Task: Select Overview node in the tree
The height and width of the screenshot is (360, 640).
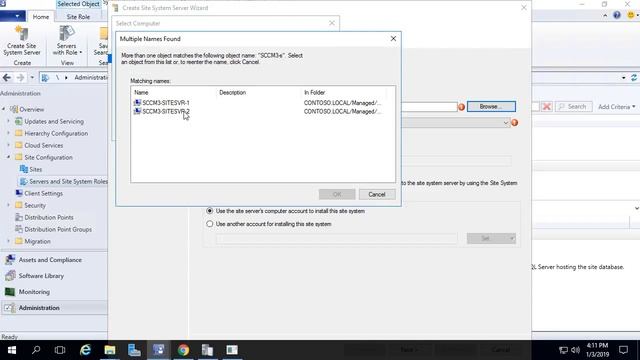Action: click(31, 109)
